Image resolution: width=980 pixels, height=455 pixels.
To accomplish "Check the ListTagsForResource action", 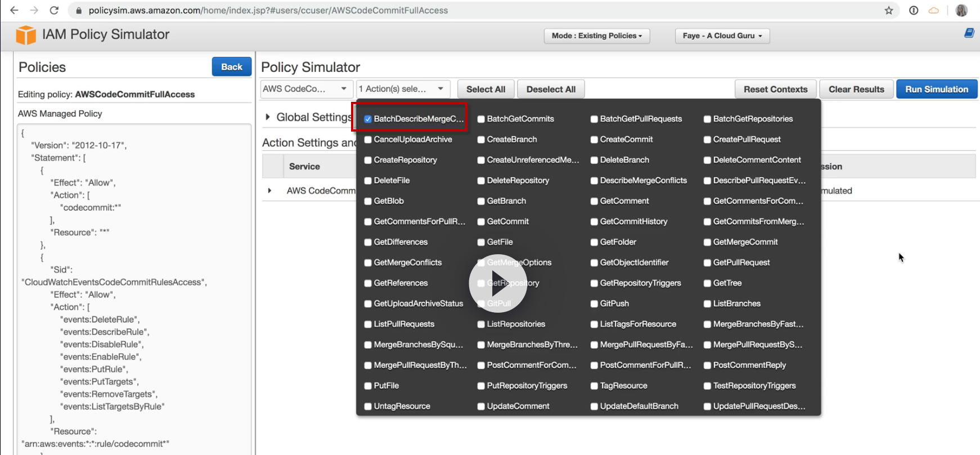I will [594, 325].
